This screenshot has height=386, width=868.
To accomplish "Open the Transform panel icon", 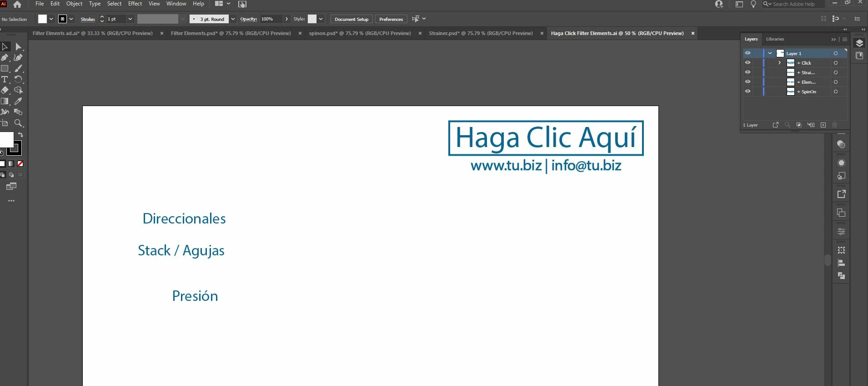I will (x=841, y=250).
